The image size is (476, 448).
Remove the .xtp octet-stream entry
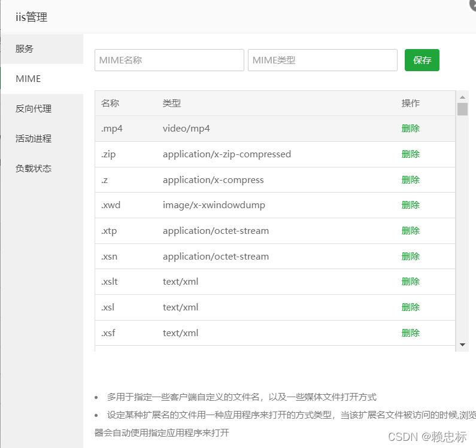pos(410,231)
